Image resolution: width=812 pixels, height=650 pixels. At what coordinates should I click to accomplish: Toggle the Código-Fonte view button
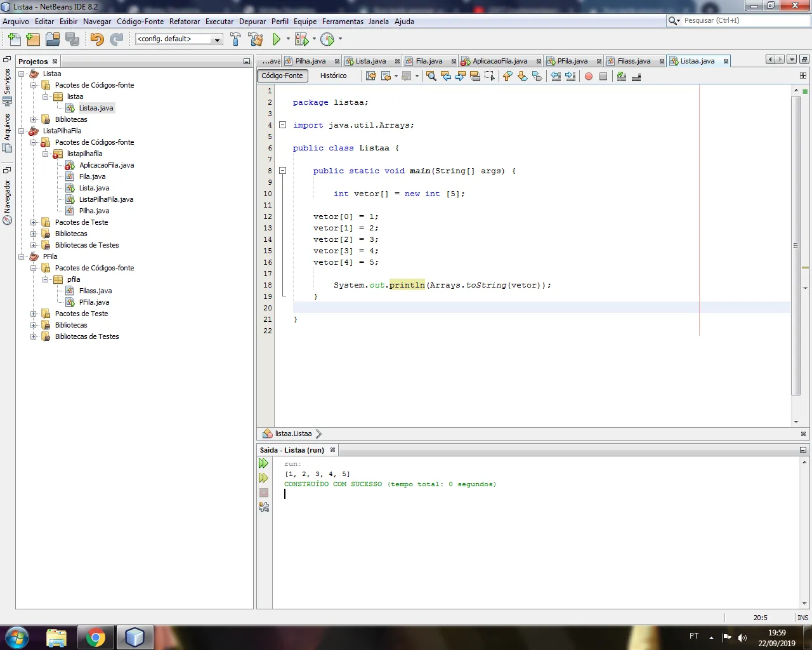click(x=282, y=76)
